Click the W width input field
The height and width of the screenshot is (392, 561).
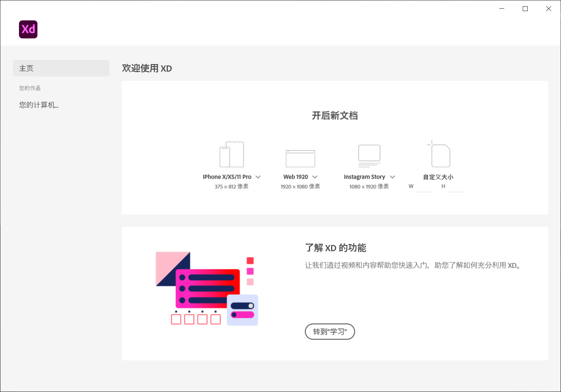pyautogui.click(x=424, y=187)
